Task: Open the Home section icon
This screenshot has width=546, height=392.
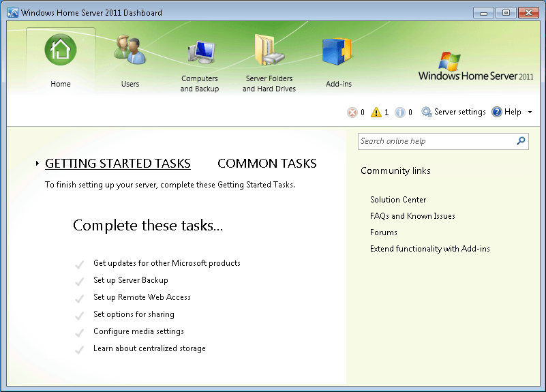Action: click(x=60, y=50)
